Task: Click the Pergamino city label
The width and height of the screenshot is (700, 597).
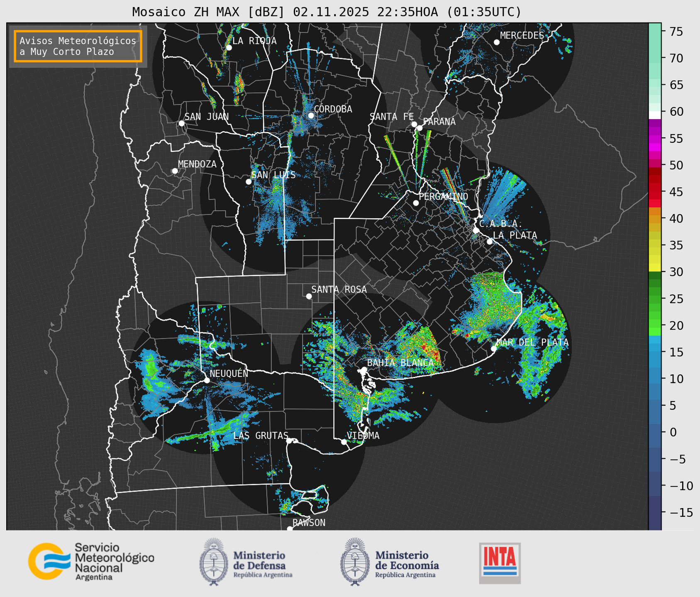Action: [443, 196]
